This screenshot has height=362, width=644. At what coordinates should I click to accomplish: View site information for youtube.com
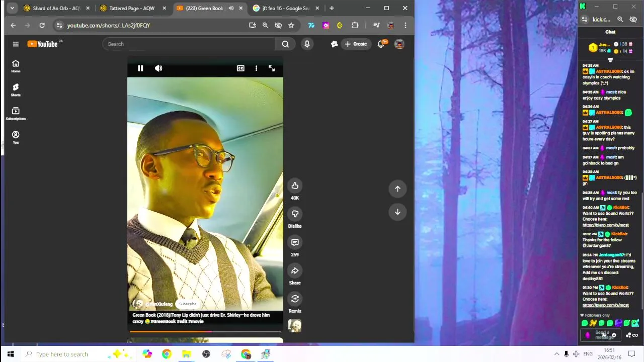click(59, 25)
